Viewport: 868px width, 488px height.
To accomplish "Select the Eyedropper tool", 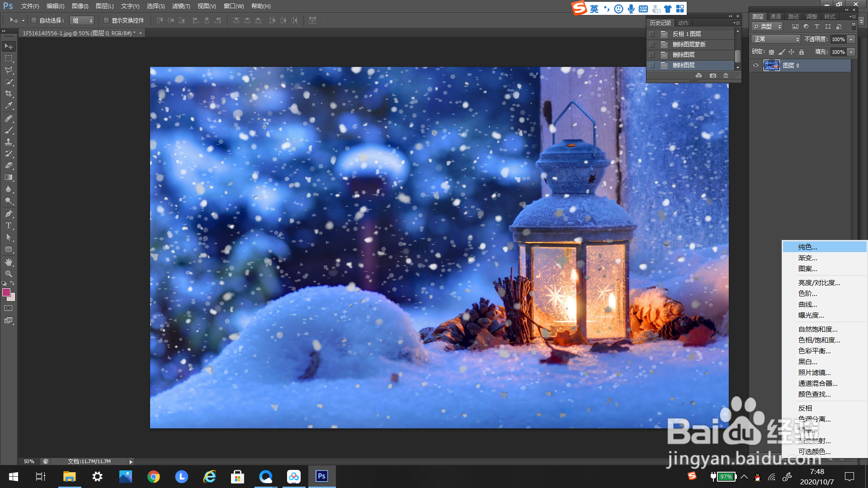I will click(x=9, y=106).
